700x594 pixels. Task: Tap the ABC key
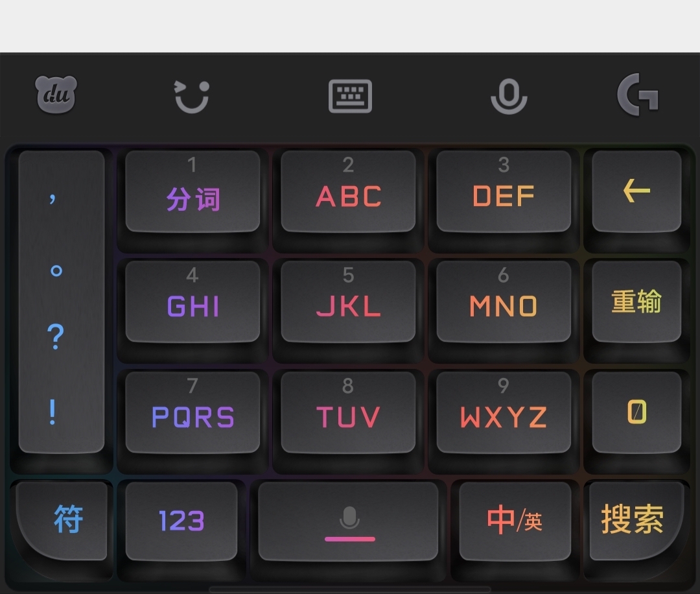[x=348, y=191]
